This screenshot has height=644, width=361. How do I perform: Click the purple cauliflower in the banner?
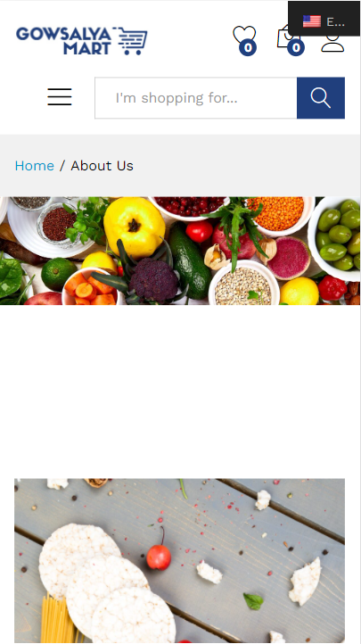154,280
